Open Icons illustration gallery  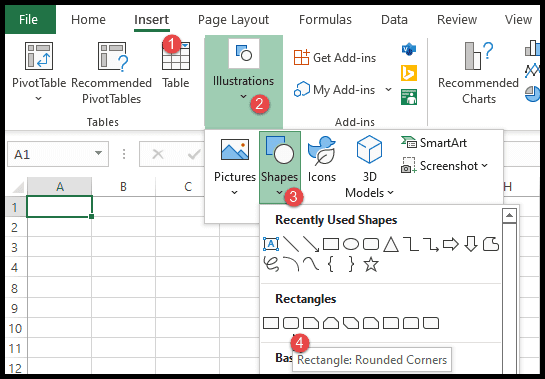point(322,160)
